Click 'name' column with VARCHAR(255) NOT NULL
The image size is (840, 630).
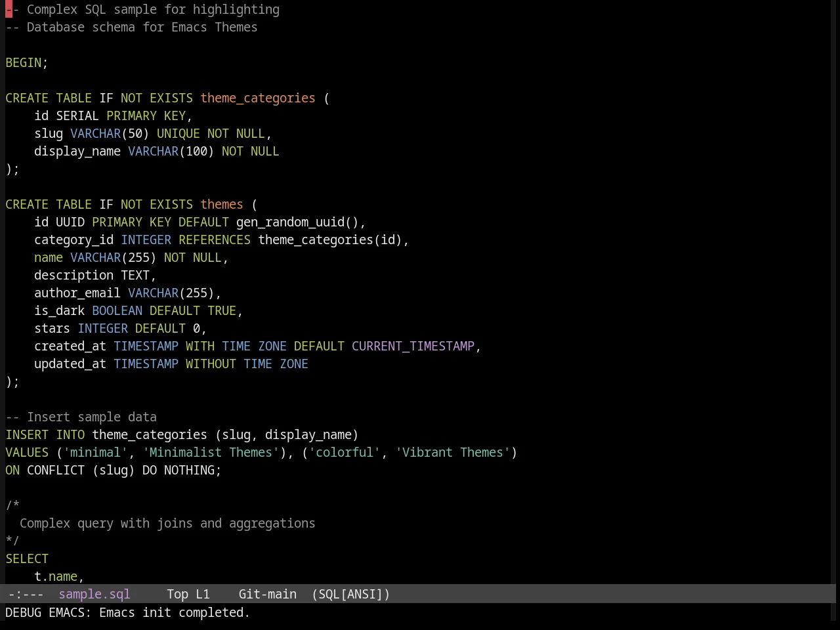tap(131, 258)
